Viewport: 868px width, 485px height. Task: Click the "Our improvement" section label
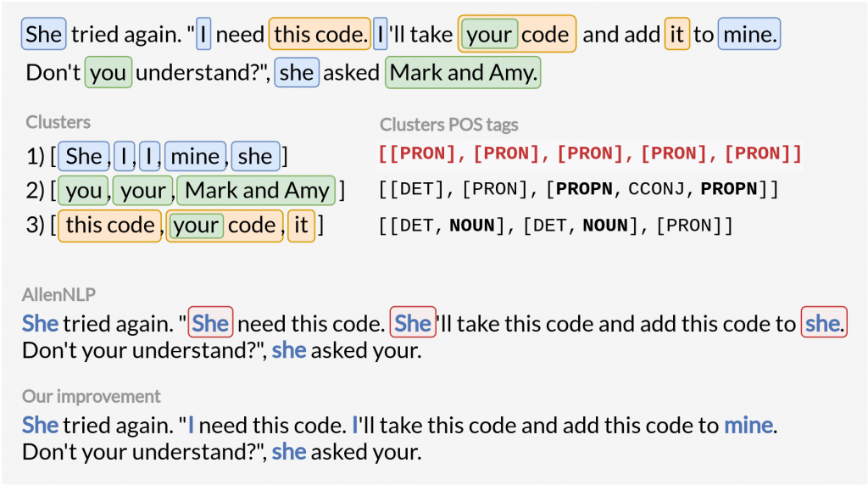click(x=92, y=396)
